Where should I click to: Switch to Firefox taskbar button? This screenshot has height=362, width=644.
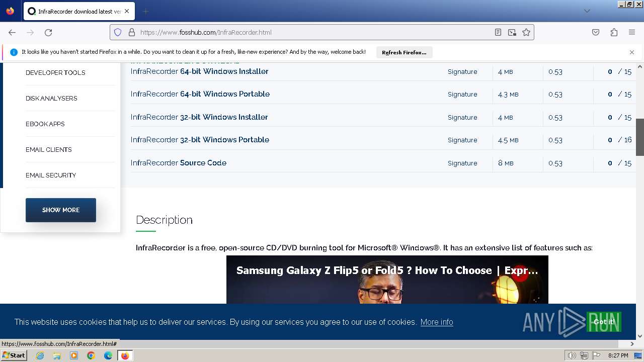coord(125,355)
